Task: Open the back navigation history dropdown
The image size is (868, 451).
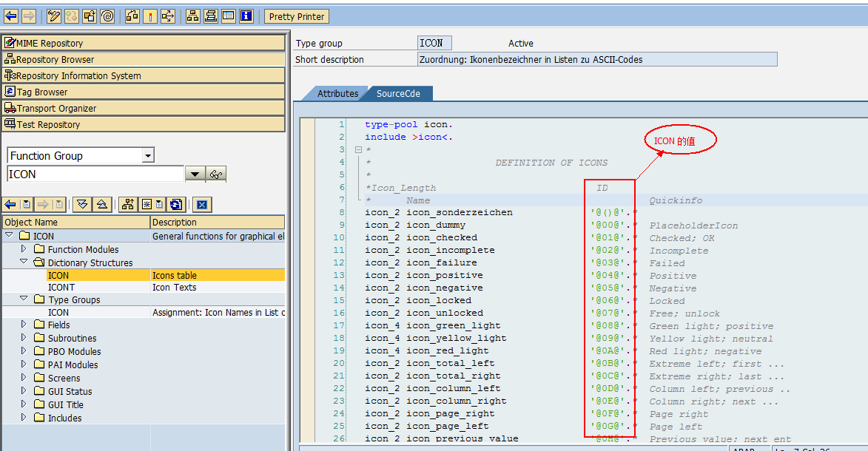Action: point(26,205)
